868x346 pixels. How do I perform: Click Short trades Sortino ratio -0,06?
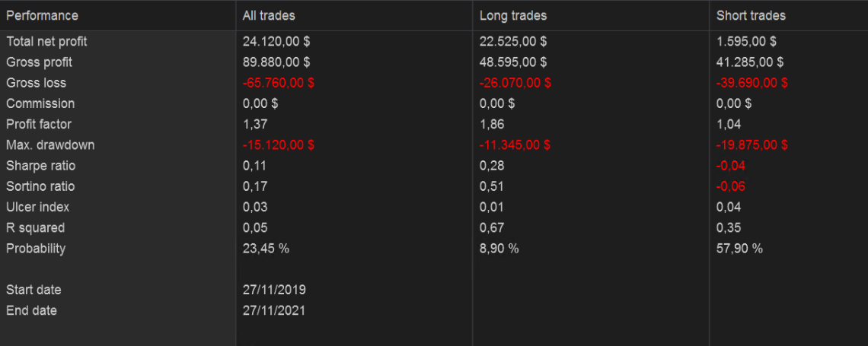point(731,186)
